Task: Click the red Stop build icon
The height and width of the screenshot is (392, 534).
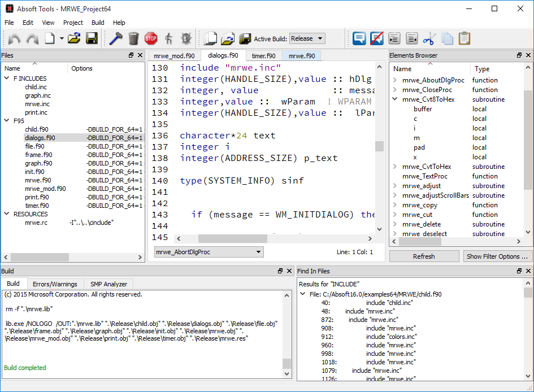Action: click(150, 38)
